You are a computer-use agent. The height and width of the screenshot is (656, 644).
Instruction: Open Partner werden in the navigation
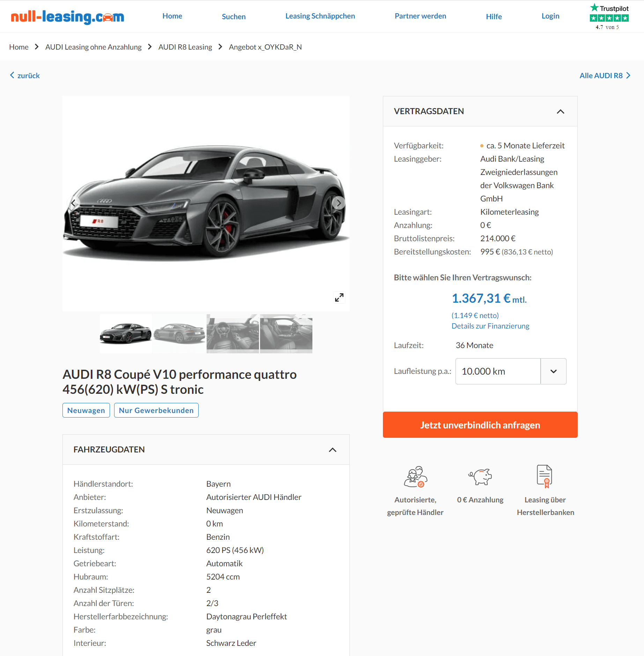pyautogui.click(x=420, y=16)
